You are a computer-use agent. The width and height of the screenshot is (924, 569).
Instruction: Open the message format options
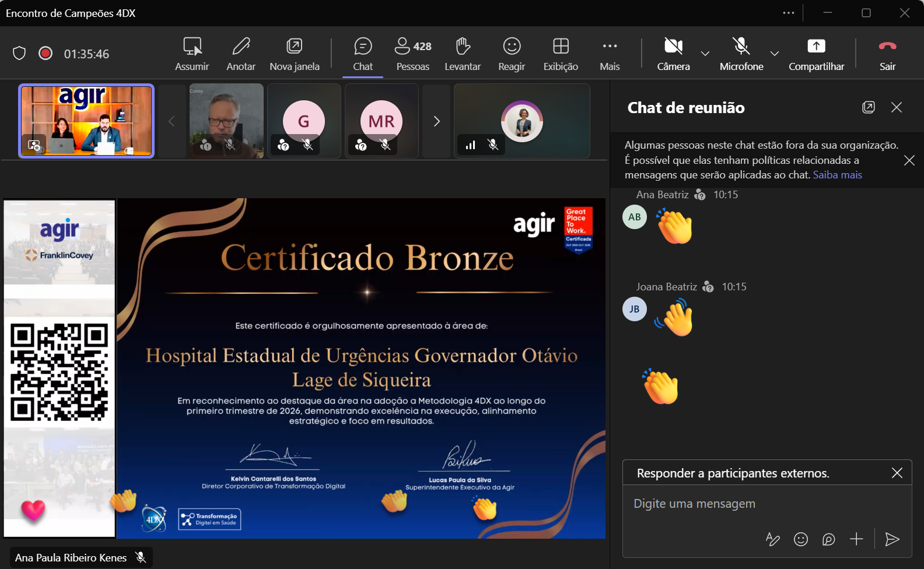pyautogui.click(x=772, y=539)
